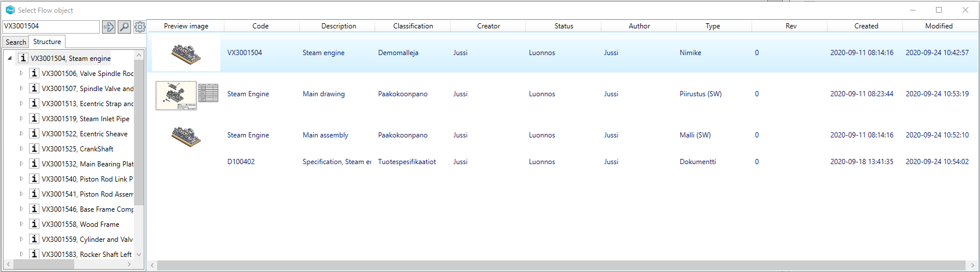
Task: Click in the VX3001504 search input field
Action: click(51, 26)
